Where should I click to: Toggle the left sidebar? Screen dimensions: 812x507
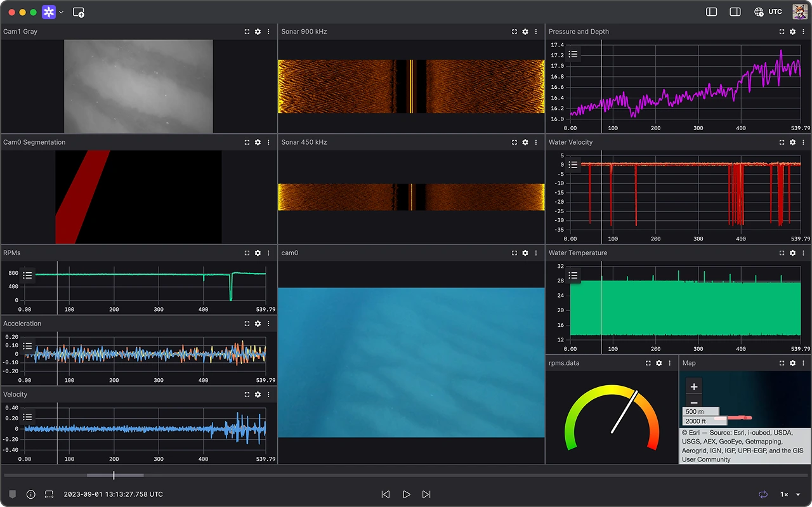[x=711, y=11]
